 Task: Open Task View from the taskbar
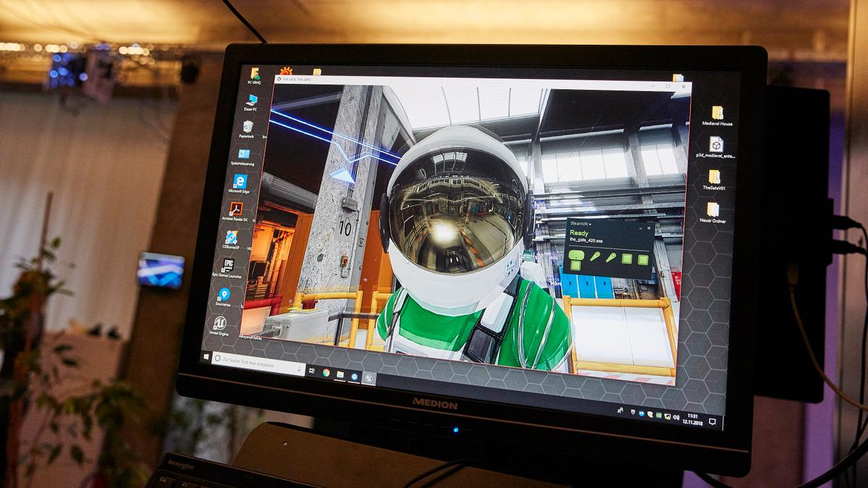312,371
